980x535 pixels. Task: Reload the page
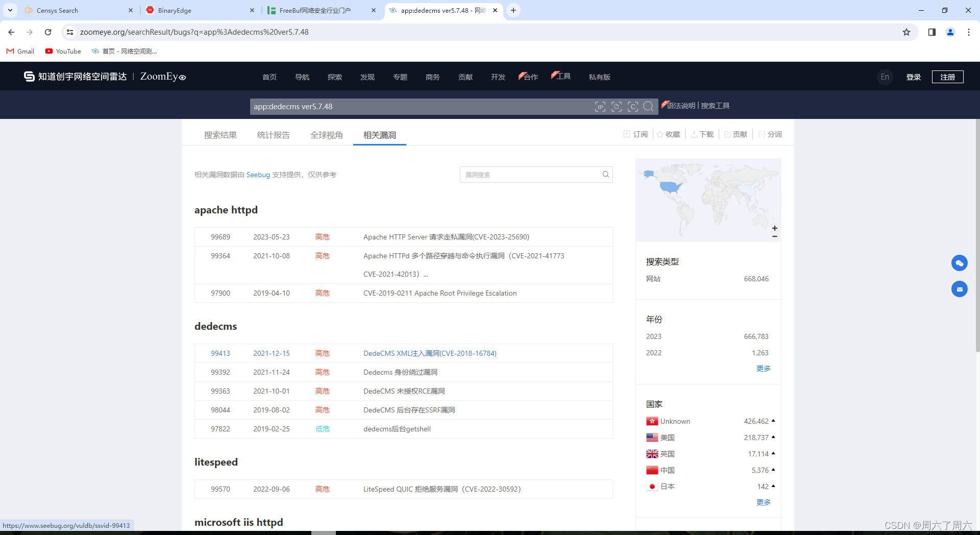click(48, 32)
